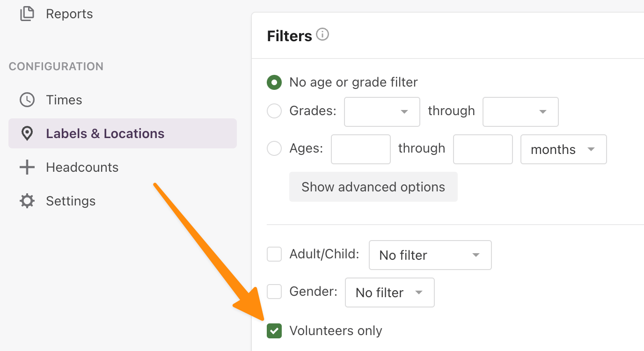The height and width of the screenshot is (351, 644).
Task: Click the Reports documents icon
Action: point(27,14)
